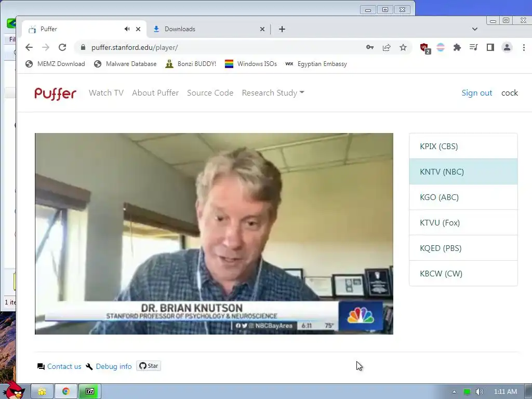This screenshot has height=399, width=532.
Task: Open the 7-Zip taskbar icon
Action: (90, 392)
